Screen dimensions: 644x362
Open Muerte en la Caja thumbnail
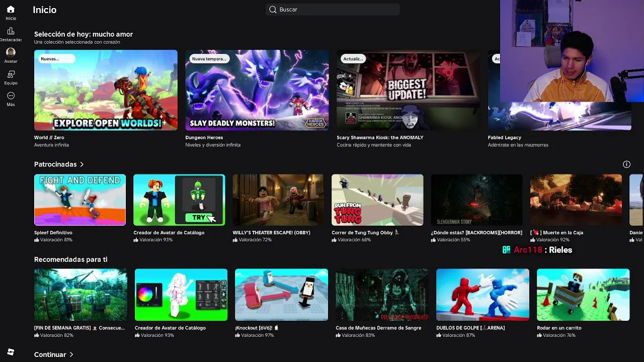[x=576, y=200]
